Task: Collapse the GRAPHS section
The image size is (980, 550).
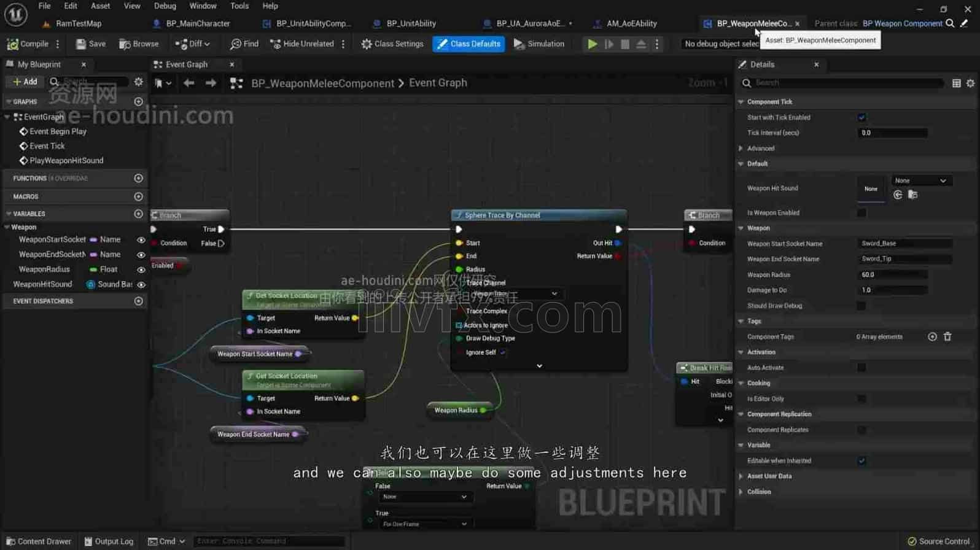Action: tap(9, 101)
